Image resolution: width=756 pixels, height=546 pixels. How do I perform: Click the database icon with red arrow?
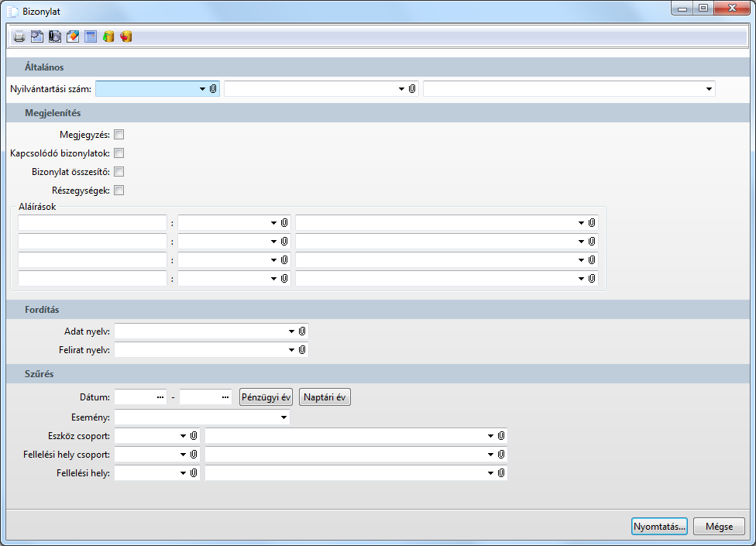(126, 36)
